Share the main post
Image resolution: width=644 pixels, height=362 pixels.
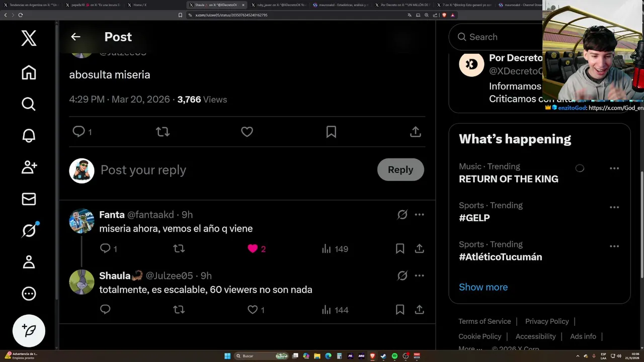coord(415,132)
